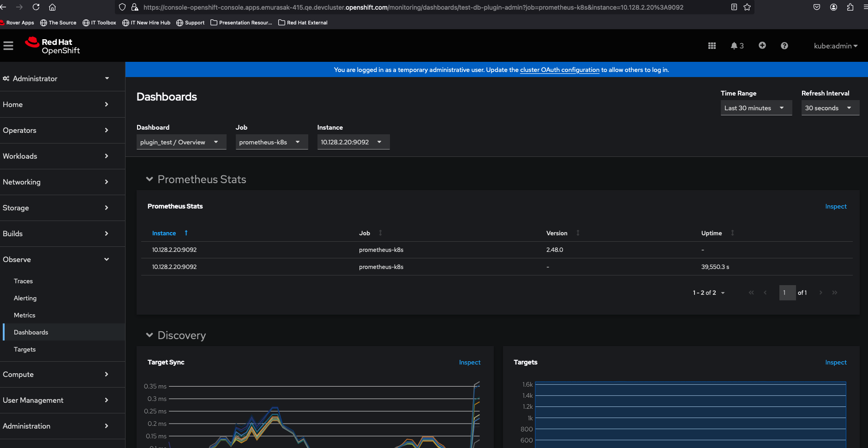Click the plus import icon
Image resolution: width=868 pixels, height=448 pixels.
point(762,45)
